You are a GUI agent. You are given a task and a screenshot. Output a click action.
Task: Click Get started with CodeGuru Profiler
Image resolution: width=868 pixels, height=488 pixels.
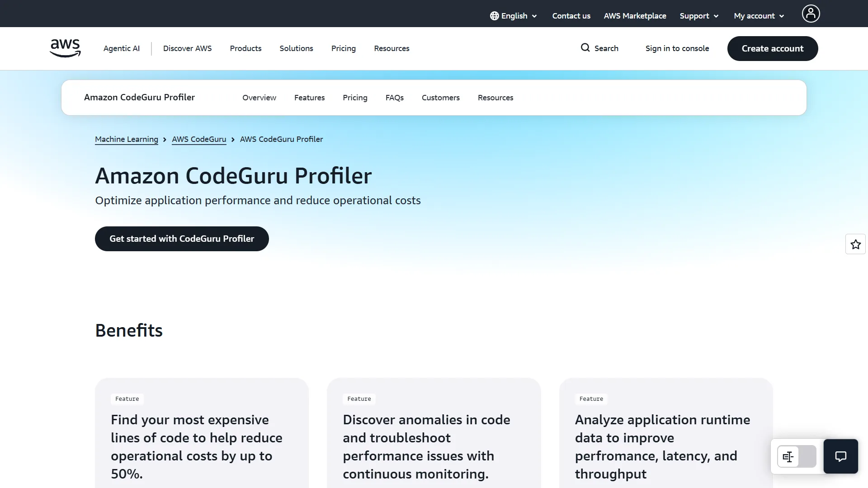182,239
